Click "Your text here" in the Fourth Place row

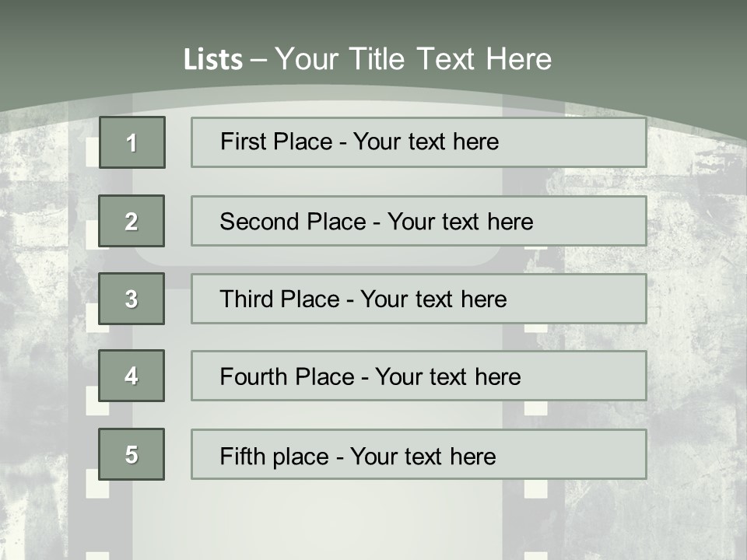447,377
